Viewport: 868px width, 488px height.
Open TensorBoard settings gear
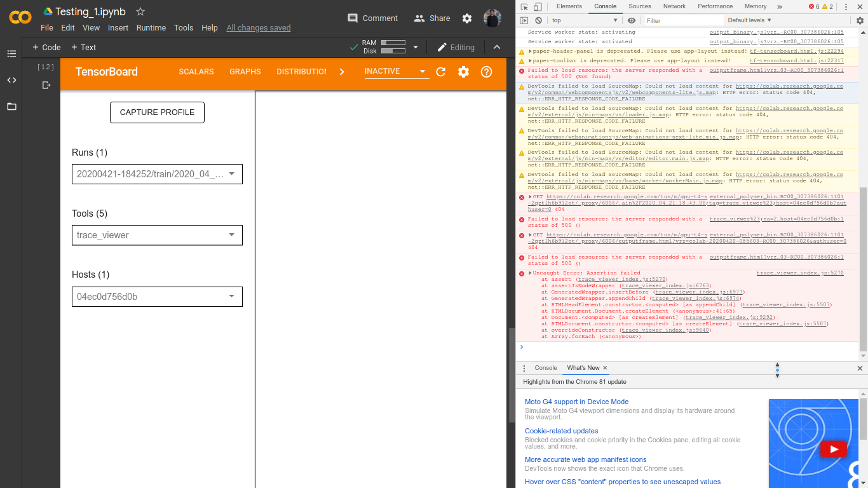pyautogui.click(x=463, y=72)
